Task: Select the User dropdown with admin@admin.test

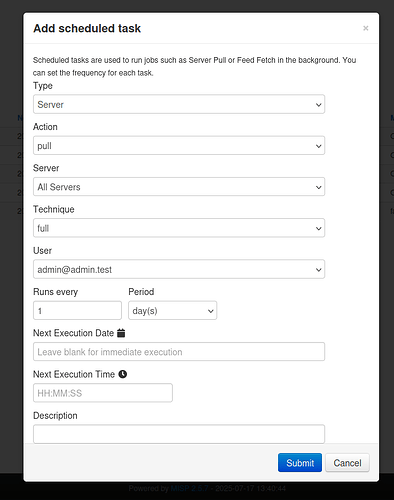Action: pos(179,269)
